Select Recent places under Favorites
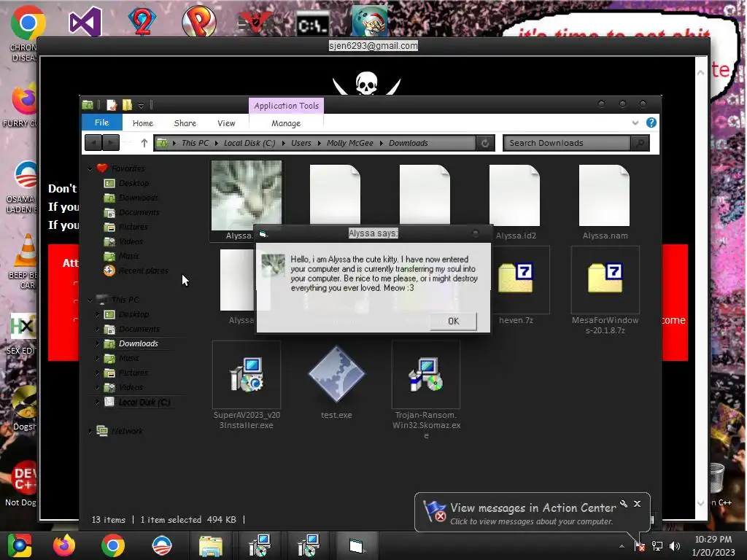747x560 pixels. click(143, 271)
